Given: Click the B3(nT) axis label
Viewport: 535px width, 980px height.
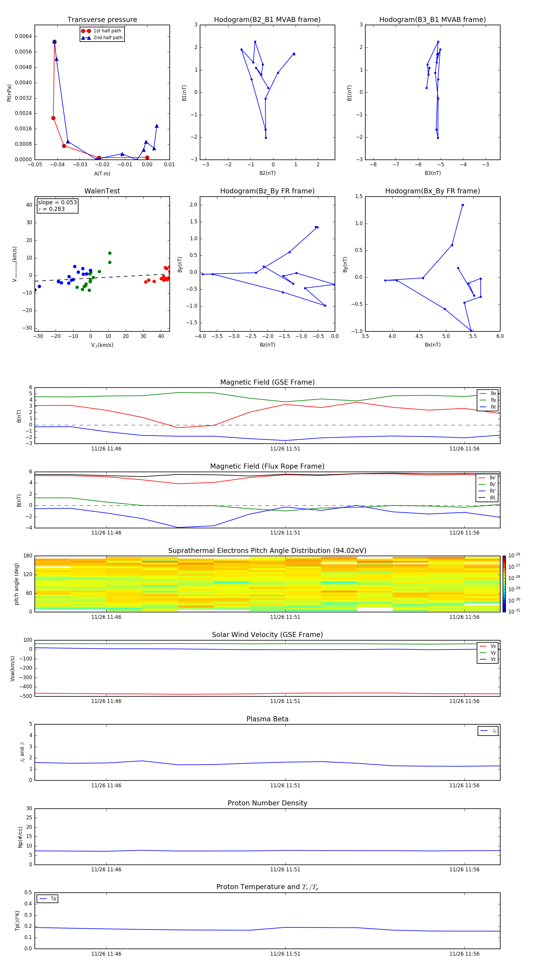Looking at the screenshot, I should [x=432, y=173].
